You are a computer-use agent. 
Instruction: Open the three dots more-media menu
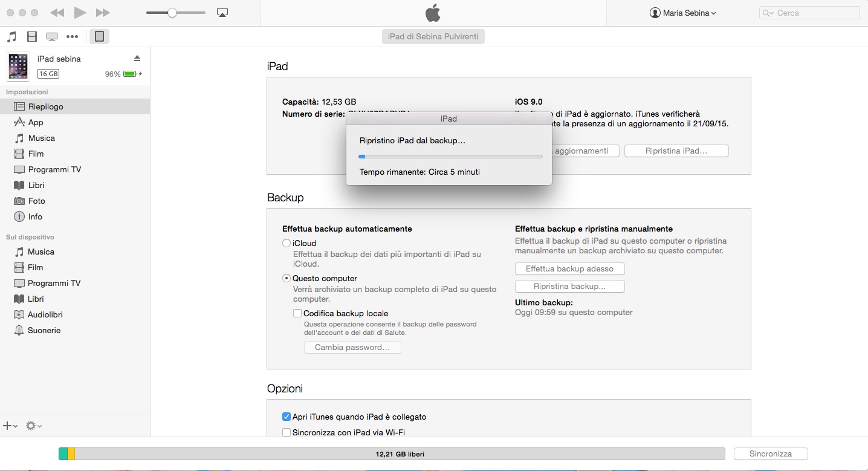pos(72,37)
